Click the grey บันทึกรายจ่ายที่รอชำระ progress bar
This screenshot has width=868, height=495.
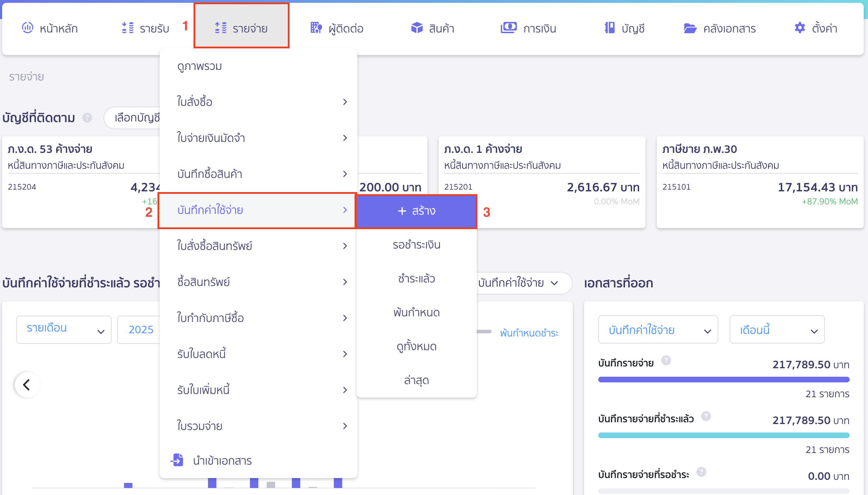pos(724,491)
